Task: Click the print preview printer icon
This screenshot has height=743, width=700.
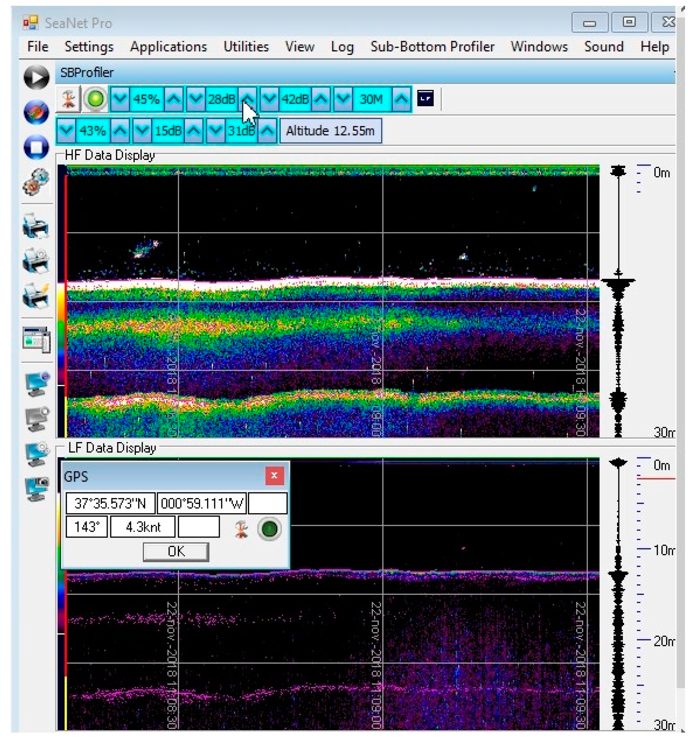Action: [x=36, y=260]
